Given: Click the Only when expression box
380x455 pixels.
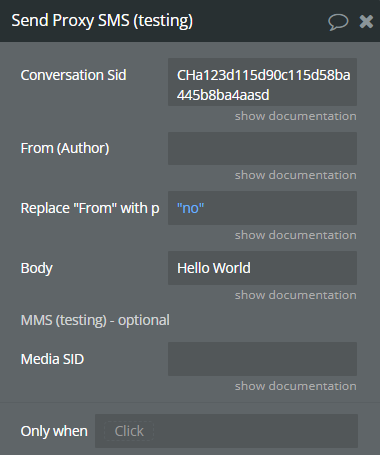Looking at the screenshot, I should point(226,431).
